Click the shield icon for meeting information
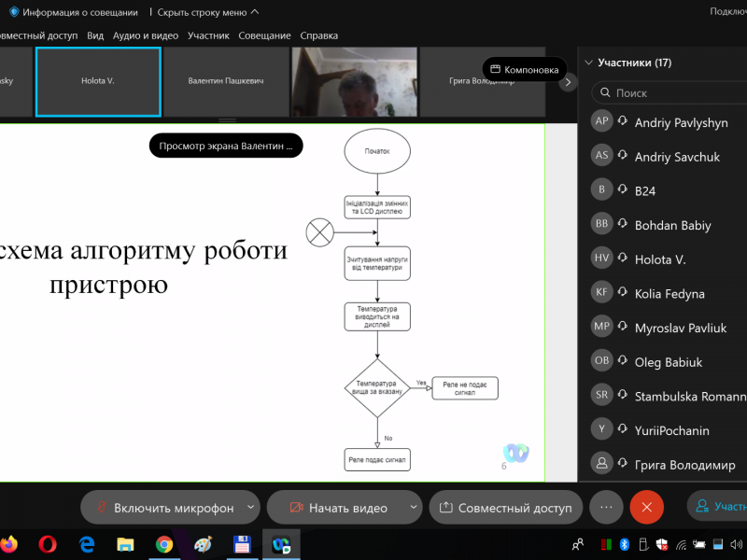 pos(14,12)
